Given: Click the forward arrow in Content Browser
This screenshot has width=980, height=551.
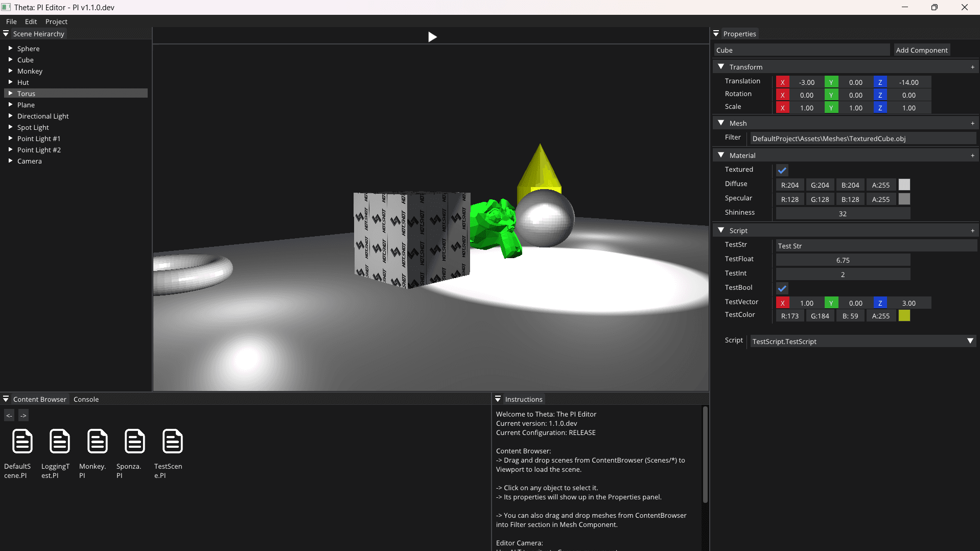Looking at the screenshot, I should pos(24,416).
